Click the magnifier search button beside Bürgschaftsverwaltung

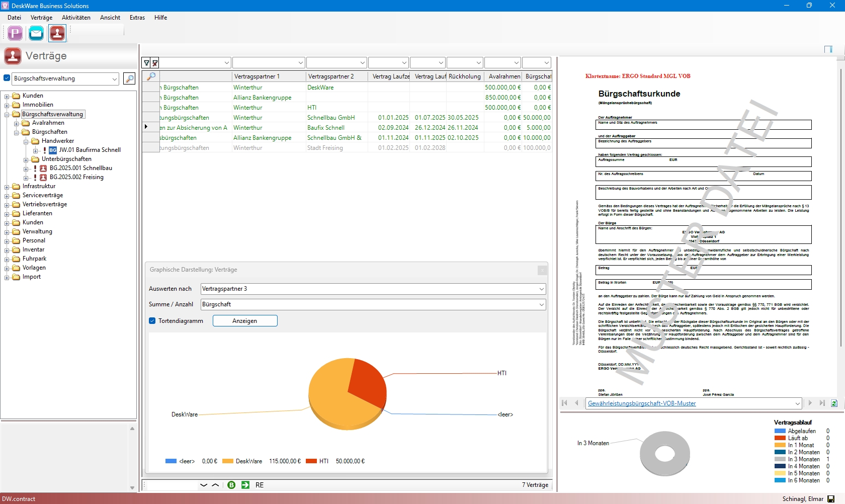pyautogui.click(x=129, y=78)
